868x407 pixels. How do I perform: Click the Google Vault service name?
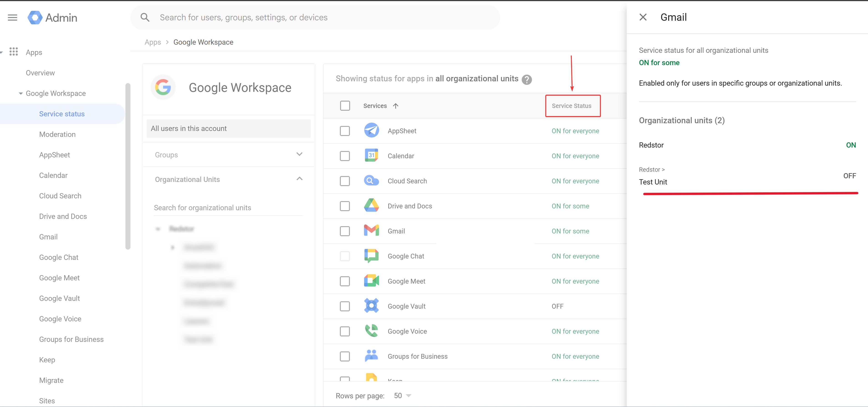(406, 306)
